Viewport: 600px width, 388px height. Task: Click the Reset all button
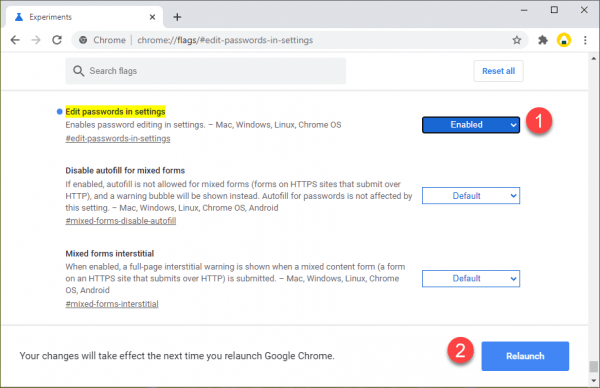(x=498, y=71)
